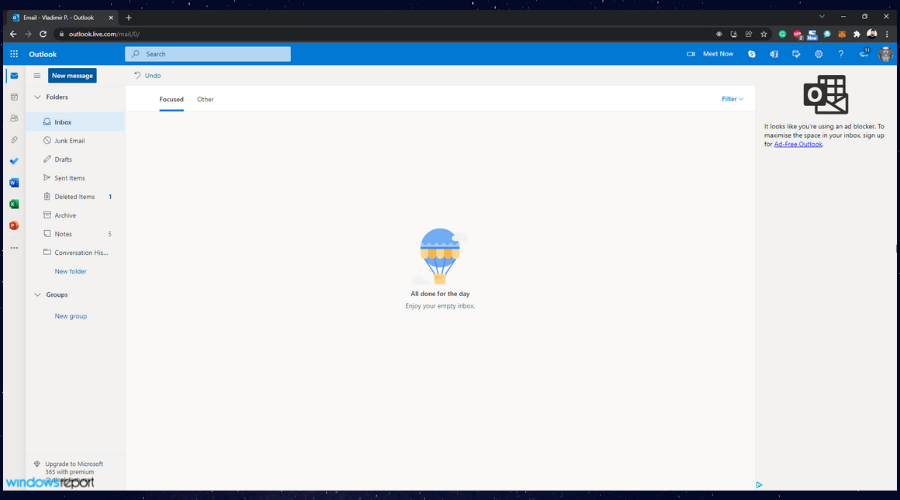Open the send and receive arrows icon in header
Screen dimensions: 900x500
pyautogui.click(x=796, y=54)
